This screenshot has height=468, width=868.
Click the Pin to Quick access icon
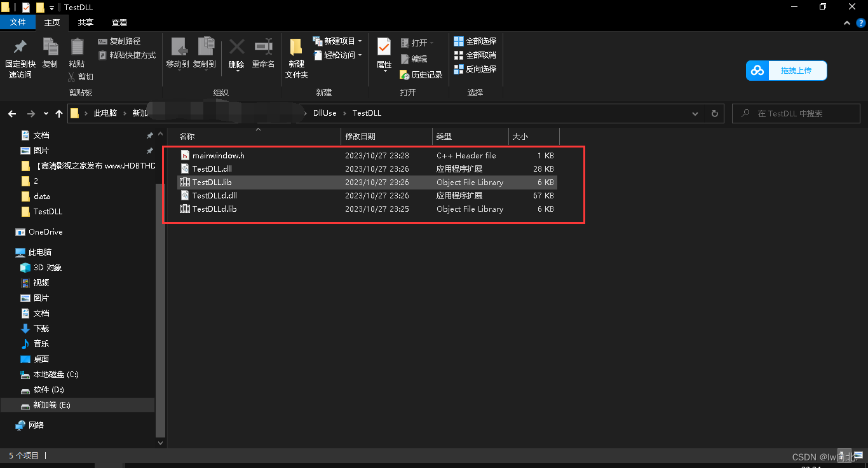pos(20,47)
